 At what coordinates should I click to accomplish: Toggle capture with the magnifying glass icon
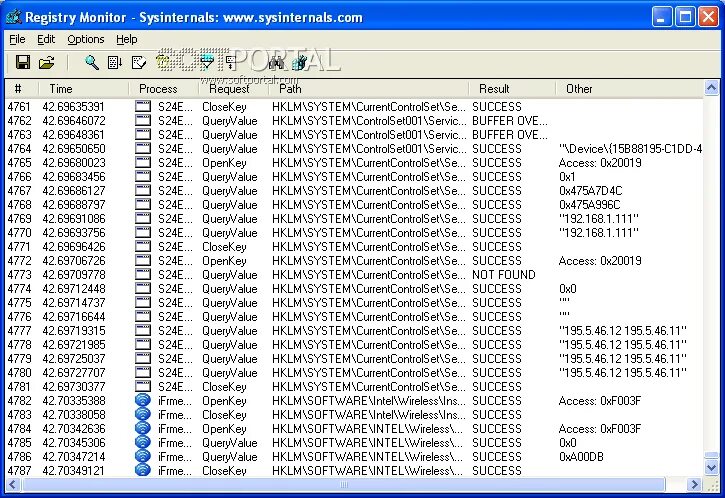(92, 62)
